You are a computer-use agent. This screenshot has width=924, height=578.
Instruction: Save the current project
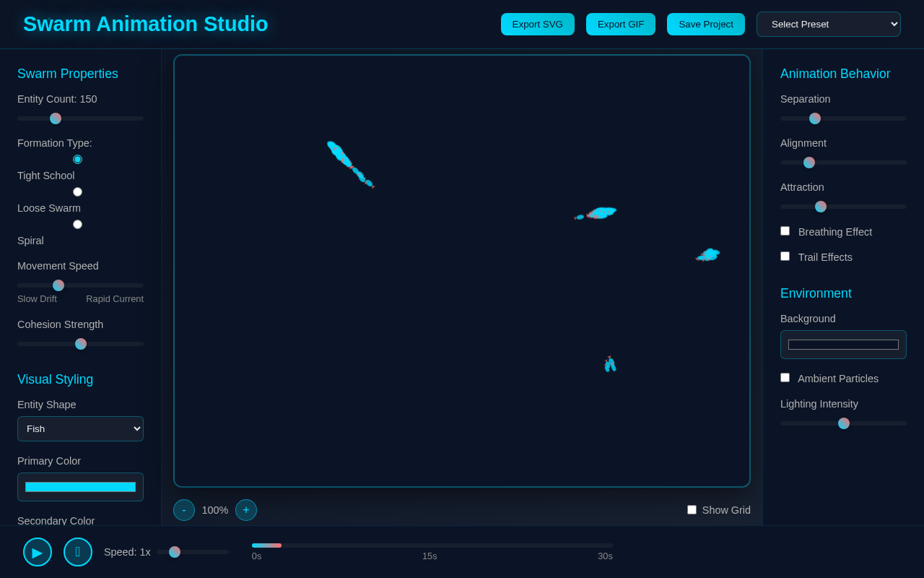point(705,24)
